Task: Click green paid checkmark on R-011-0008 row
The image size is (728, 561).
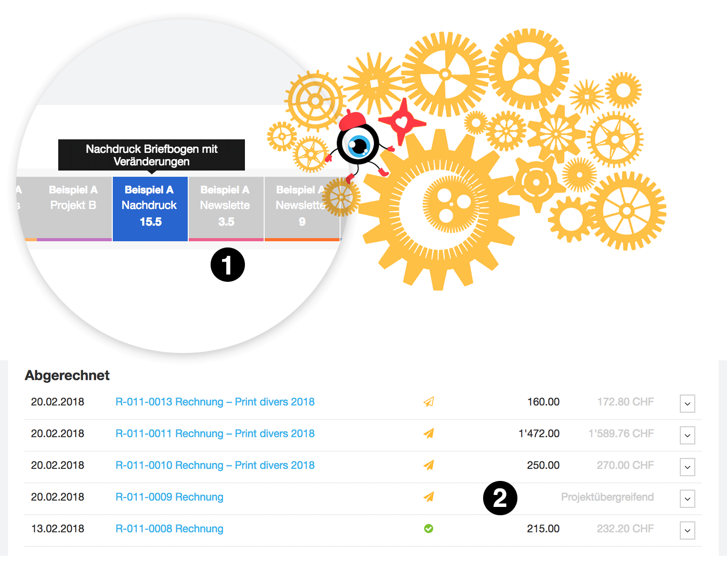Action: 428,529
